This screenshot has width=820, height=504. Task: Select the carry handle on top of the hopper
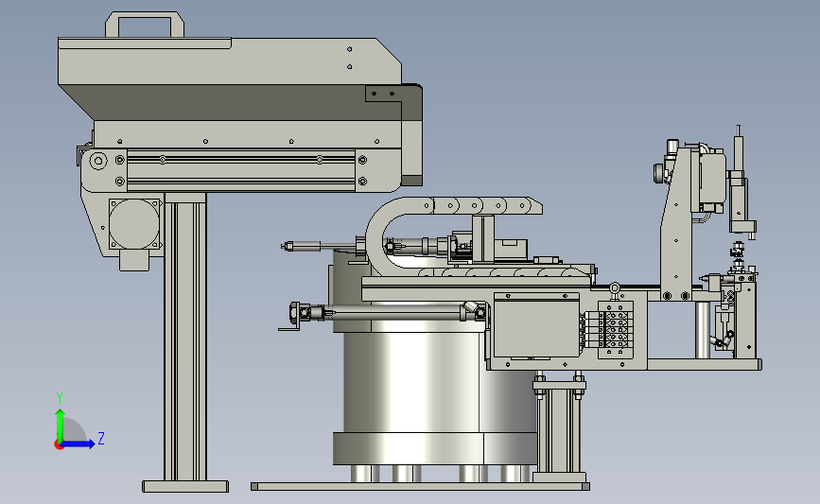pyautogui.click(x=145, y=25)
